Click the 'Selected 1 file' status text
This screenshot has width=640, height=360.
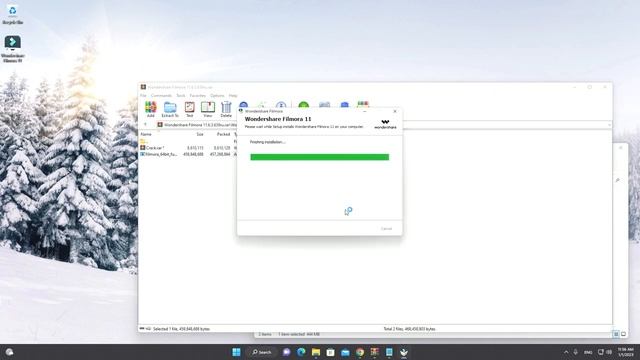tap(181, 329)
